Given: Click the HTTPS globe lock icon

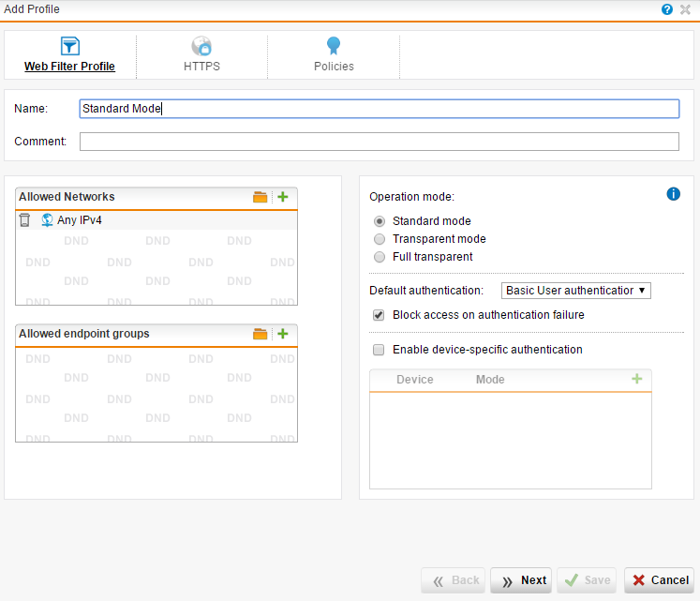Looking at the screenshot, I should [x=201, y=46].
